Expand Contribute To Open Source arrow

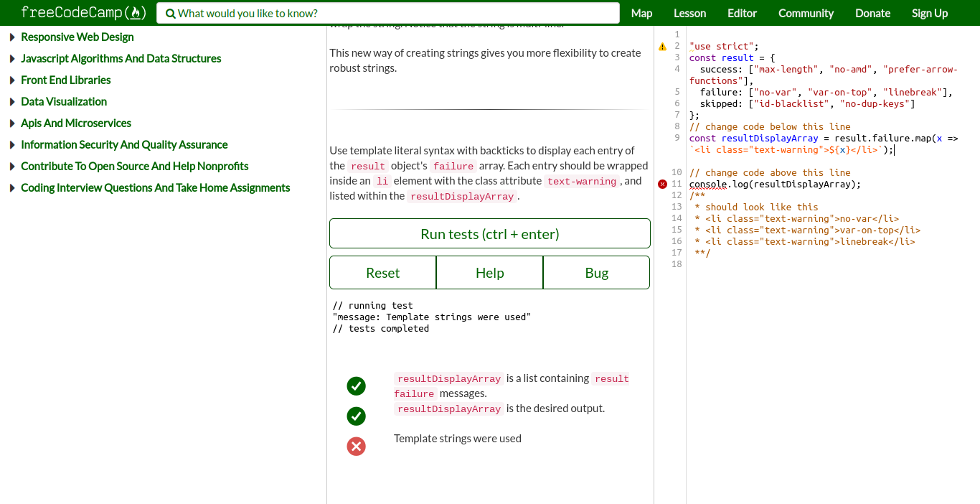[12, 167]
